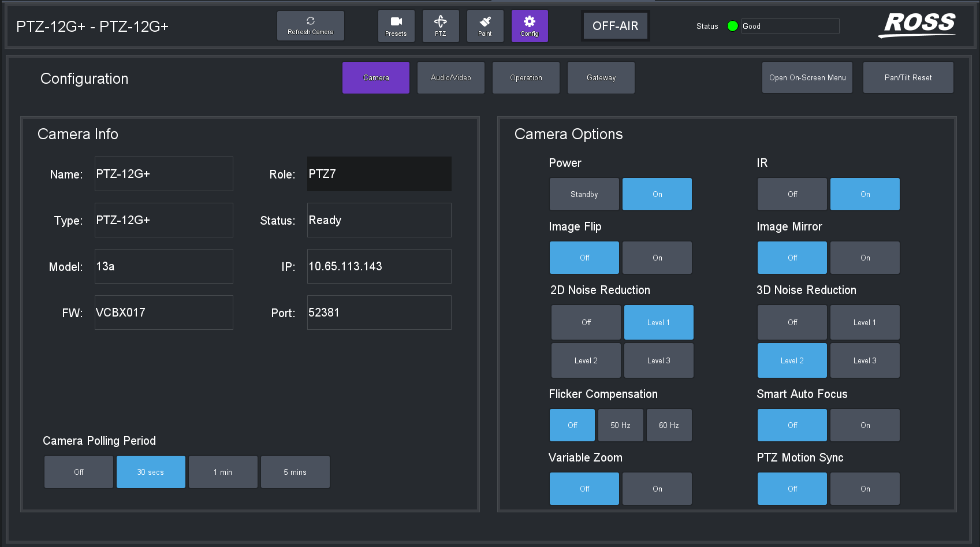Turn off the IR setting

[x=792, y=194]
